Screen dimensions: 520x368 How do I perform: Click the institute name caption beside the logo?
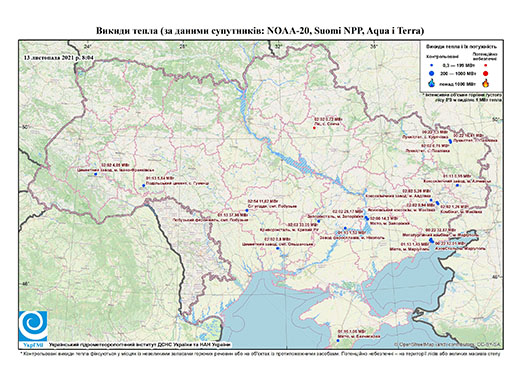point(140,344)
